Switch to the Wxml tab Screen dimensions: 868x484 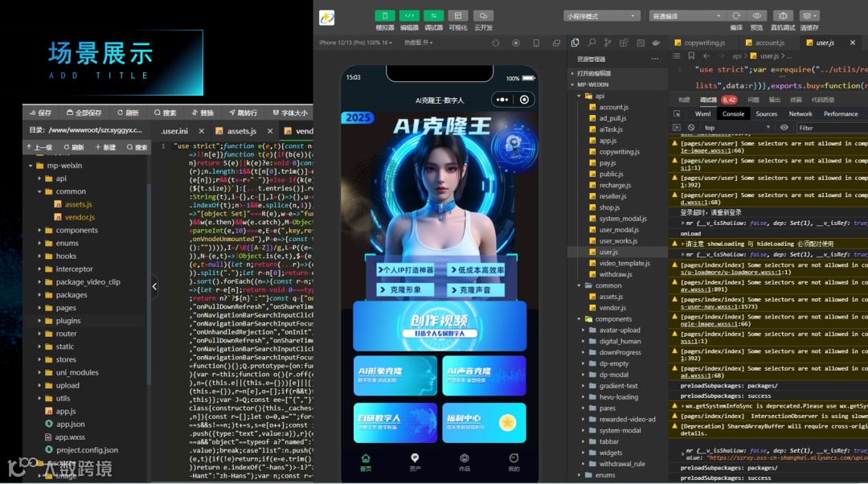(702, 113)
